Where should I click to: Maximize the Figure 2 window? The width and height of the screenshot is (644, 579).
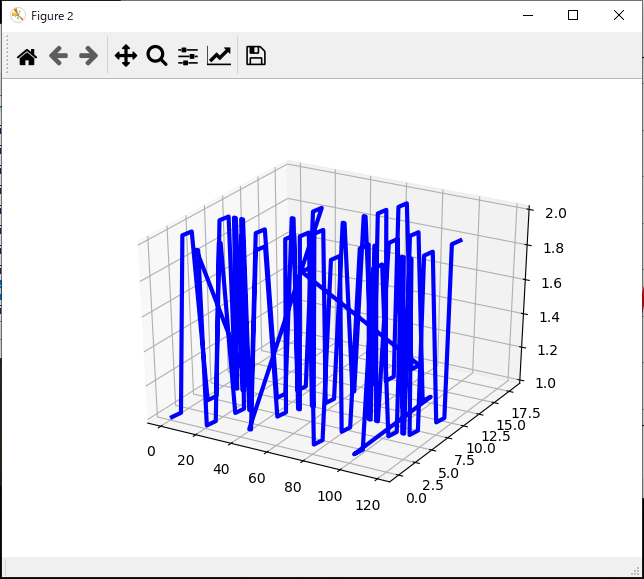point(573,16)
